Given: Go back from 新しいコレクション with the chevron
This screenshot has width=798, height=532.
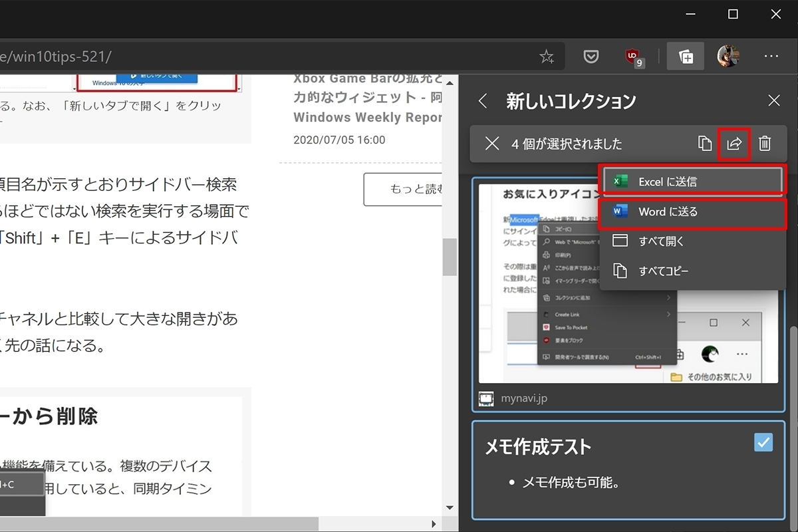Looking at the screenshot, I should pyautogui.click(x=483, y=101).
